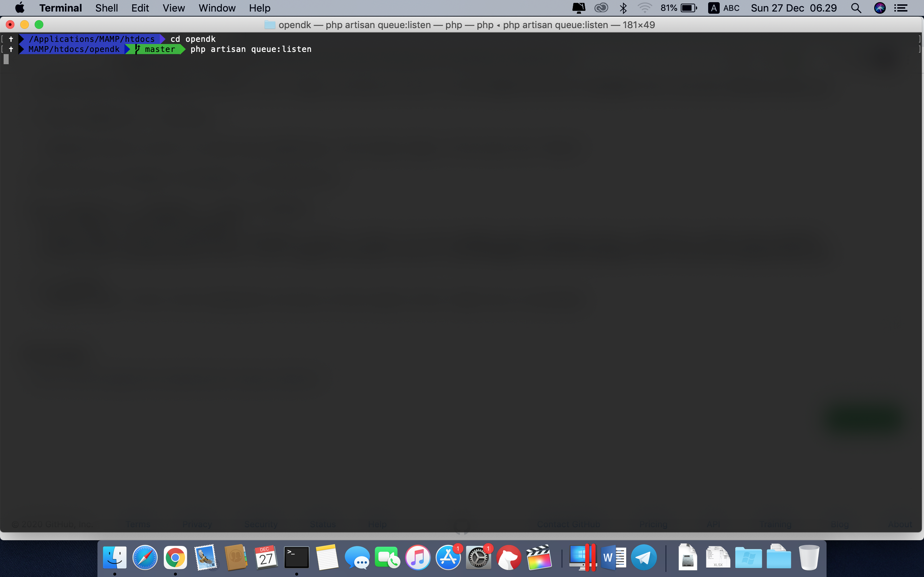The width and height of the screenshot is (924, 577).
Task: Open the View menu
Action: coord(173,8)
